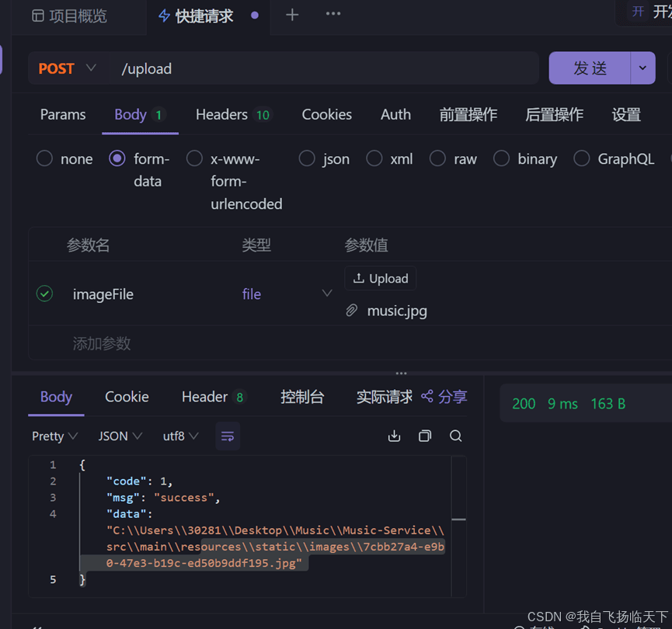Click the panel divider drag handle
This screenshot has width=672, height=629.
(402, 374)
